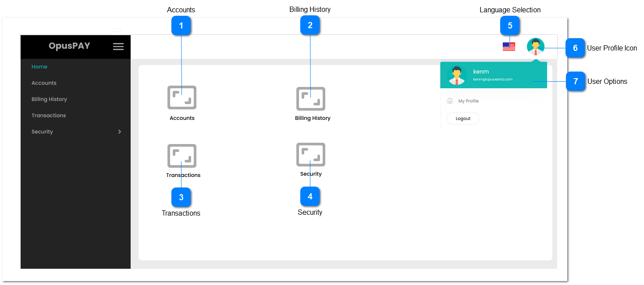
Task: Open the My Profile link
Action: (468, 101)
